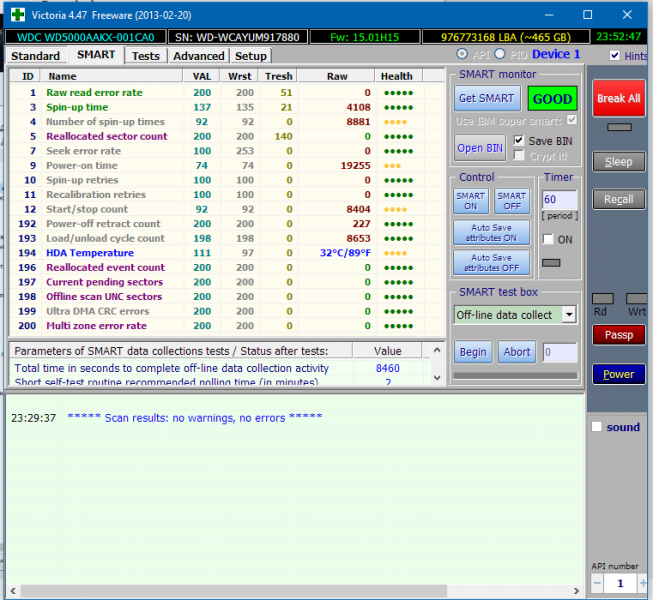Toggle the sound checkbox
The image size is (653, 600).
[x=597, y=427]
